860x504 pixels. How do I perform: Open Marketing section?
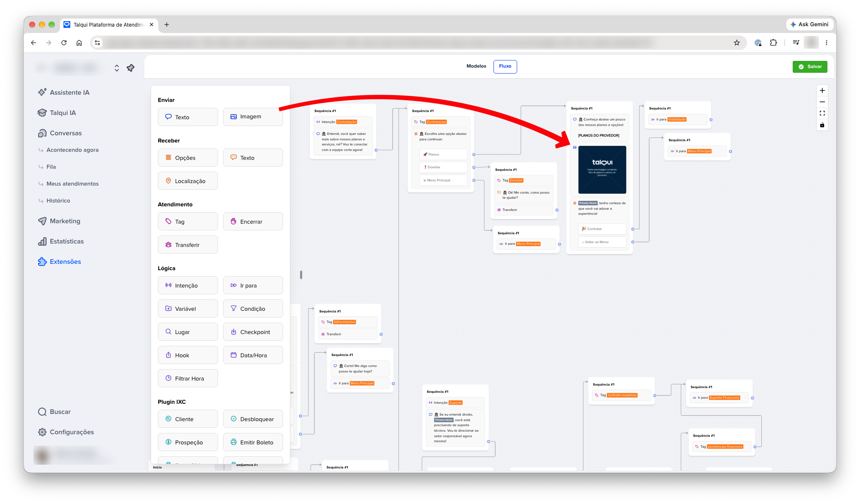click(x=59, y=221)
